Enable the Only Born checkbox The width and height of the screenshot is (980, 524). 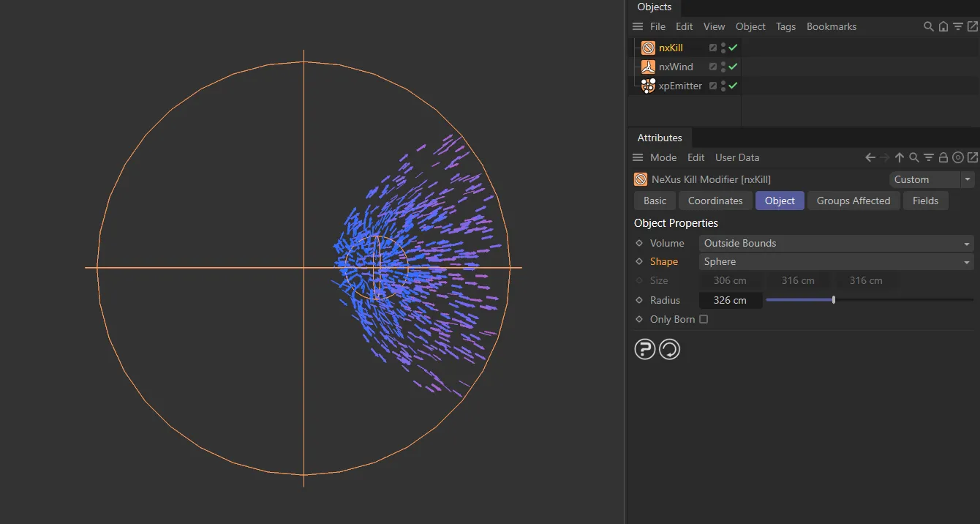pos(703,319)
